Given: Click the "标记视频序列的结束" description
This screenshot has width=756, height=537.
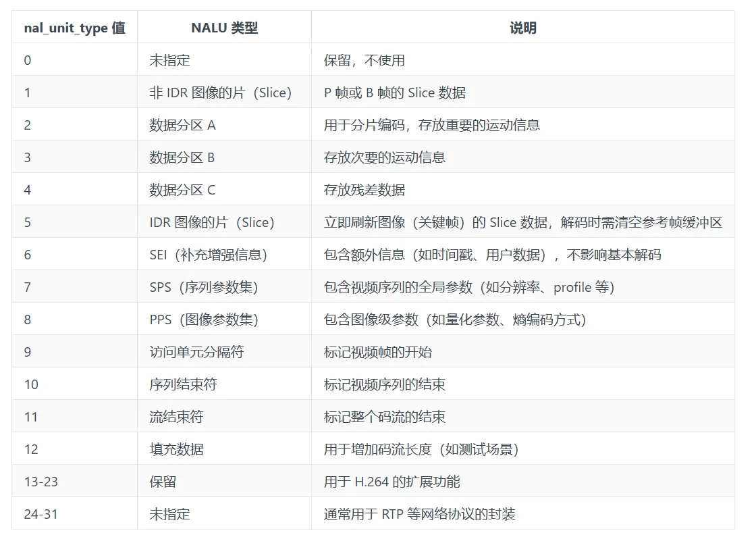Looking at the screenshot, I should pyautogui.click(x=385, y=384).
